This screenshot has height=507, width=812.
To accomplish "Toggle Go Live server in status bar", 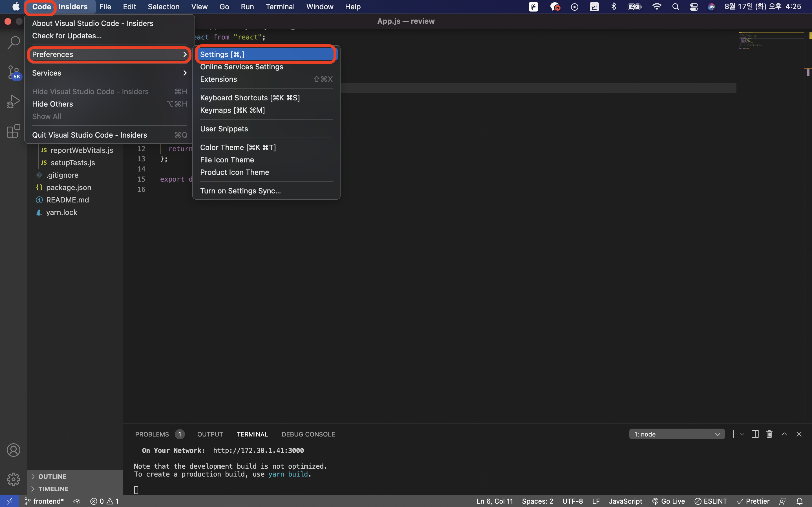I will tap(668, 501).
